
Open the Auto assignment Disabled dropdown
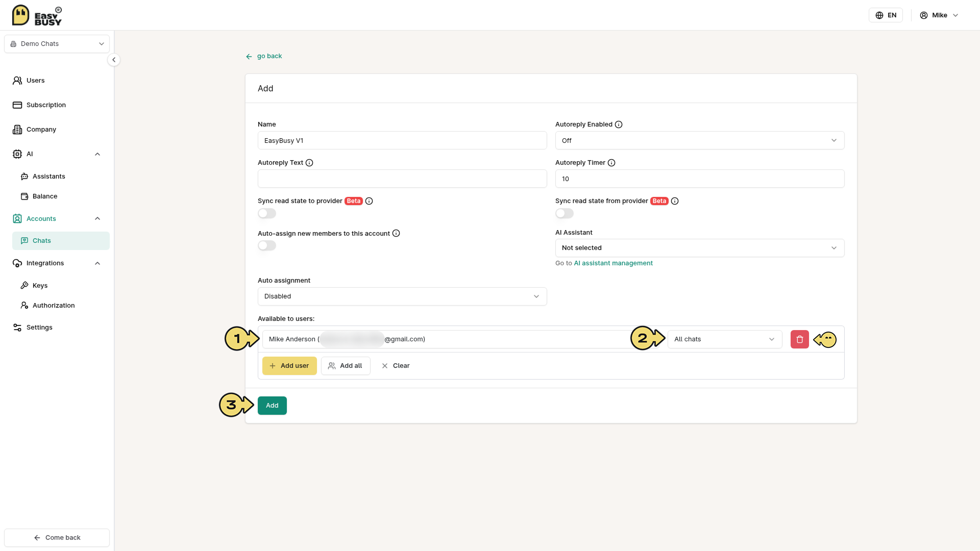[x=402, y=296]
